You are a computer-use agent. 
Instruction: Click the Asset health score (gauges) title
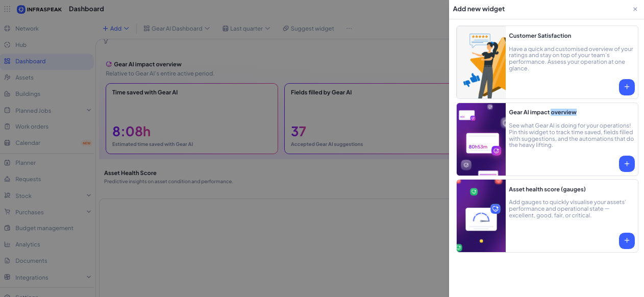(547, 189)
